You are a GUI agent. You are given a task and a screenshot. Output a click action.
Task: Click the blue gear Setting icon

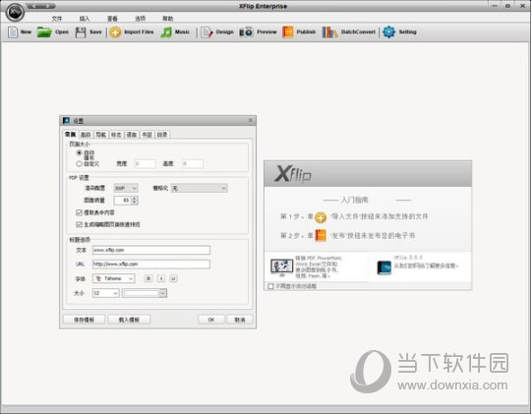[388, 31]
